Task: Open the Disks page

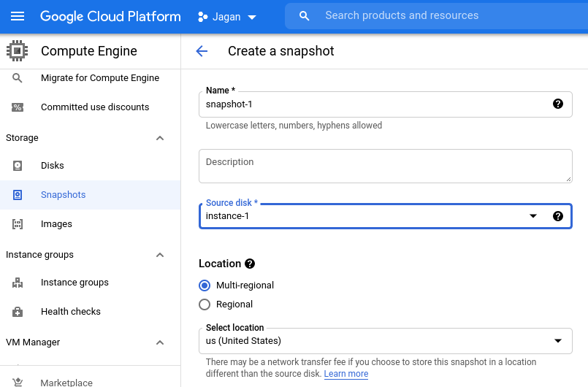Action: [x=90, y=165]
